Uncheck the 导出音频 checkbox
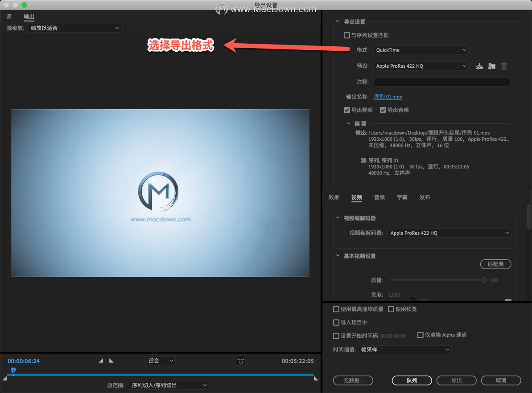The height and width of the screenshot is (393, 532). [383, 110]
